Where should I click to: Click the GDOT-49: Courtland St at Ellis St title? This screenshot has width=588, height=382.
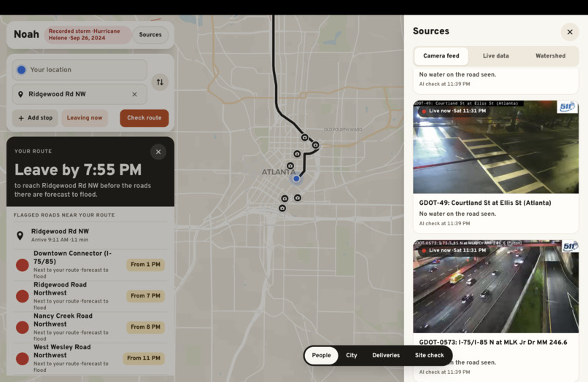pyautogui.click(x=485, y=203)
